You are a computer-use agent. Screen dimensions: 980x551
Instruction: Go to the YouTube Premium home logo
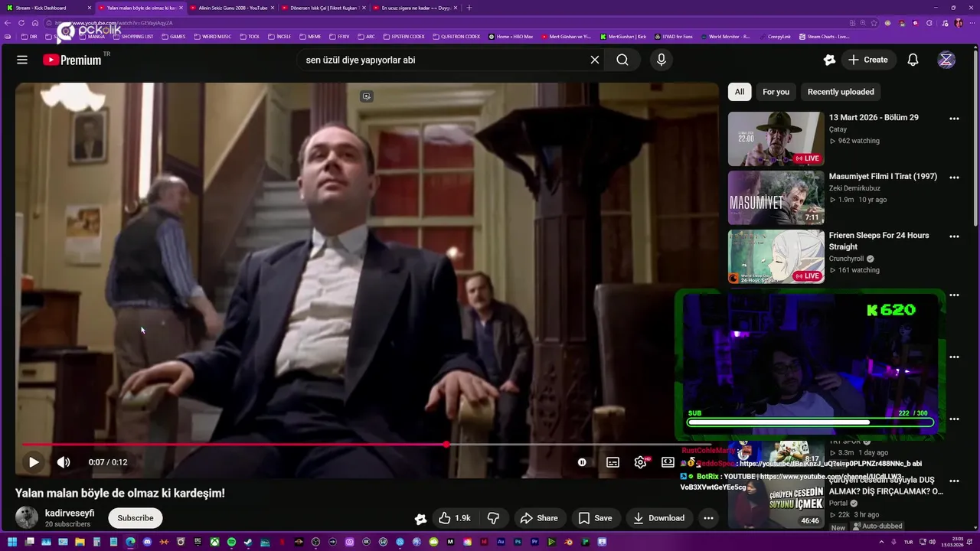73,60
